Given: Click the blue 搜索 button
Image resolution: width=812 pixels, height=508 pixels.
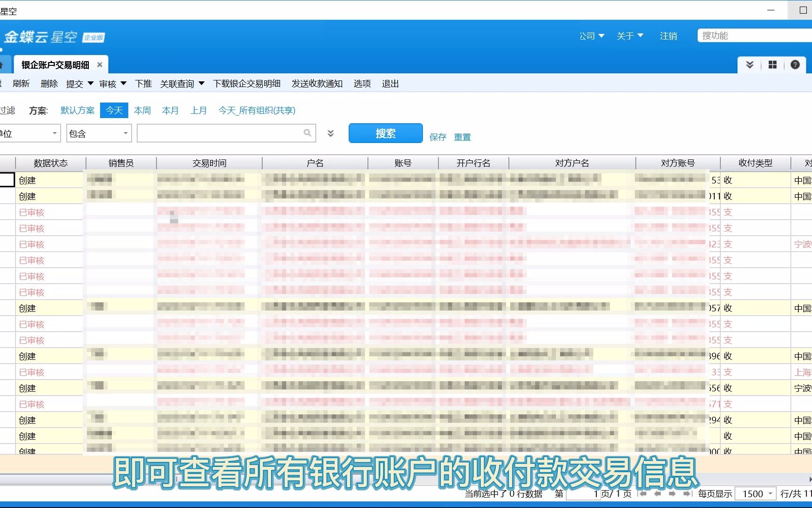Looking at the screenshot, I should [386, 134].
